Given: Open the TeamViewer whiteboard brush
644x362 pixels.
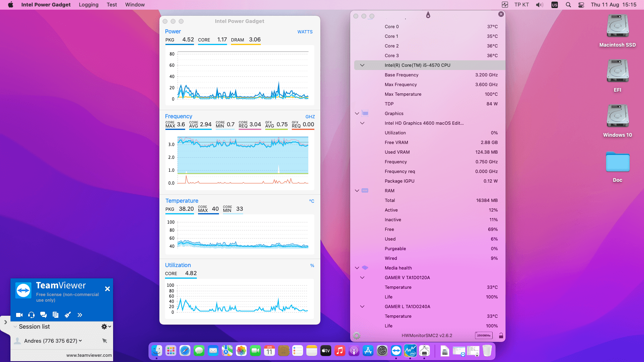Looking at the screenshot, I should 68,315.
